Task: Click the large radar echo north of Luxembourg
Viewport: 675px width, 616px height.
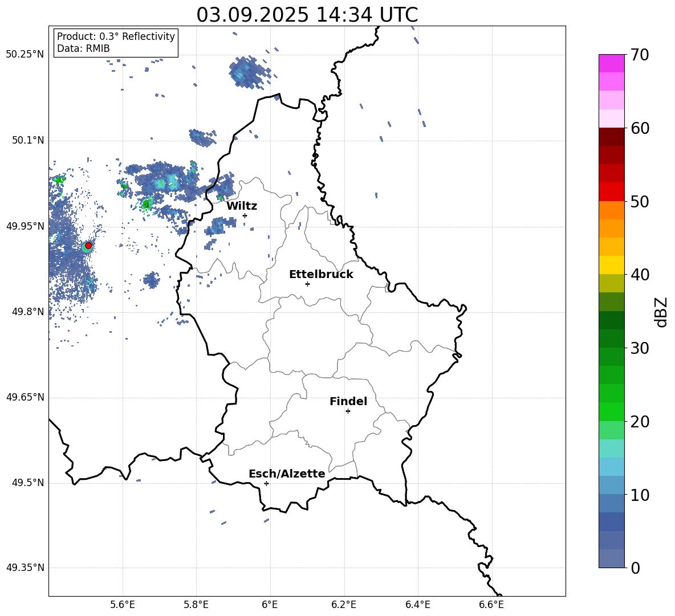Action: point(250,72)
